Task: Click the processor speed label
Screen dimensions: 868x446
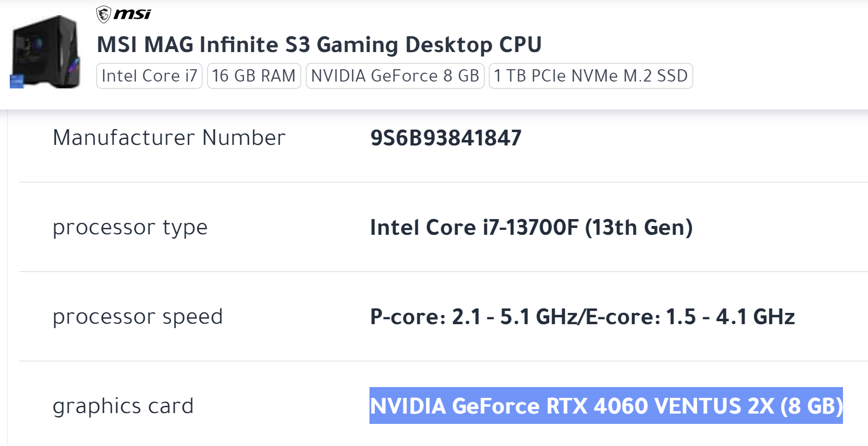Action: pyautogui.click(x=137, y=317)
